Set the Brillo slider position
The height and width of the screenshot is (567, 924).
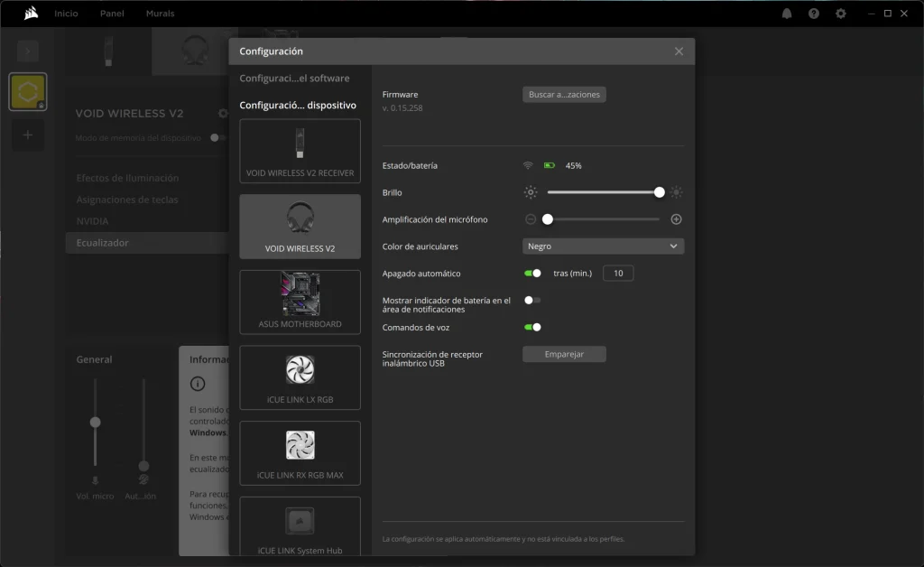[x=604, y=192]
